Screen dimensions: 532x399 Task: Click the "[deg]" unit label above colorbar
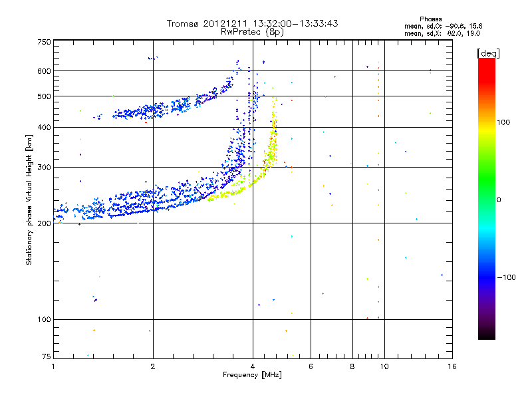(489, 53)
